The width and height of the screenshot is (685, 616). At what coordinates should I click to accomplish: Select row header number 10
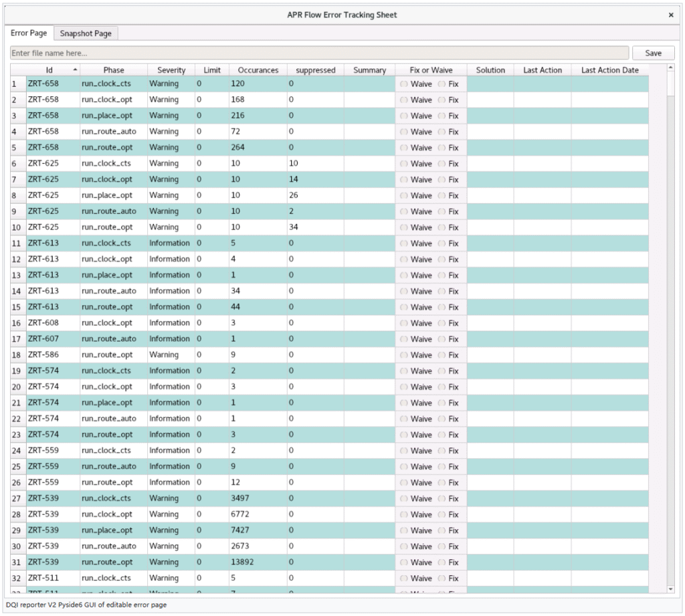click(17, 227)
